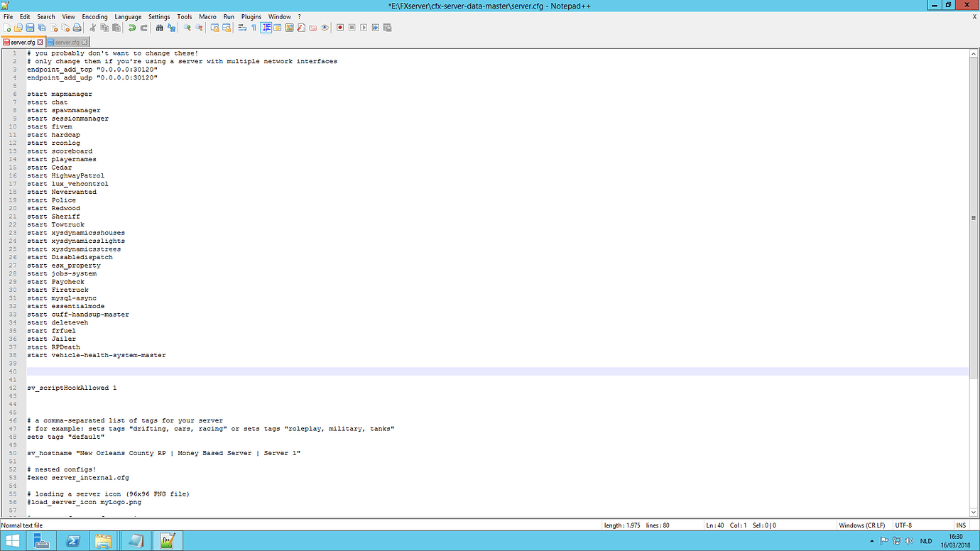Open the Plugins menu
This screenshot has width=980, height=551.
coord(251,16)
